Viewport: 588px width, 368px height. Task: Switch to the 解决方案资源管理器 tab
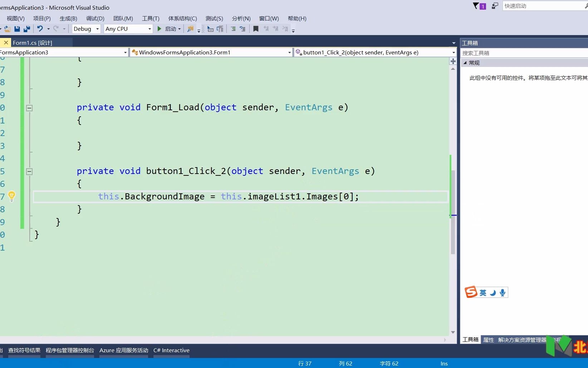[x=522, y=340]
